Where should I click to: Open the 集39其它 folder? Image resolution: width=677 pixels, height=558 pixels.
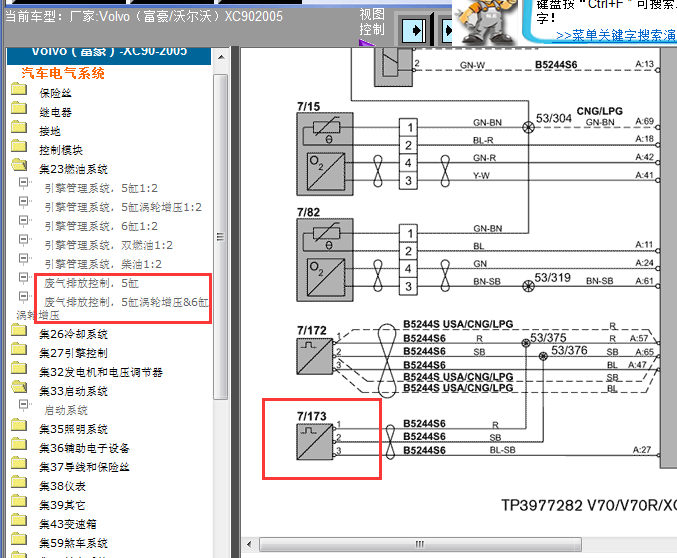(x=63, y=505)
